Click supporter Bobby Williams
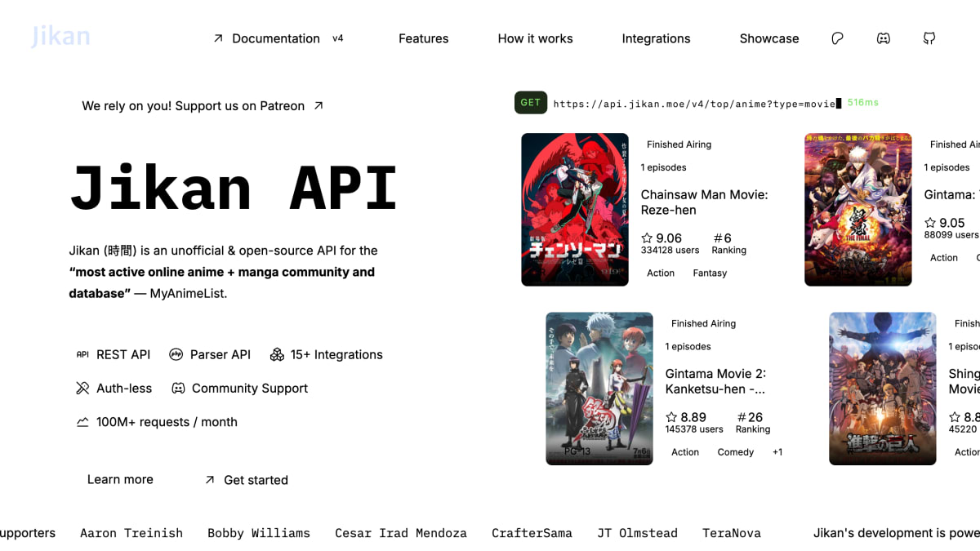 tap(259, 533)
